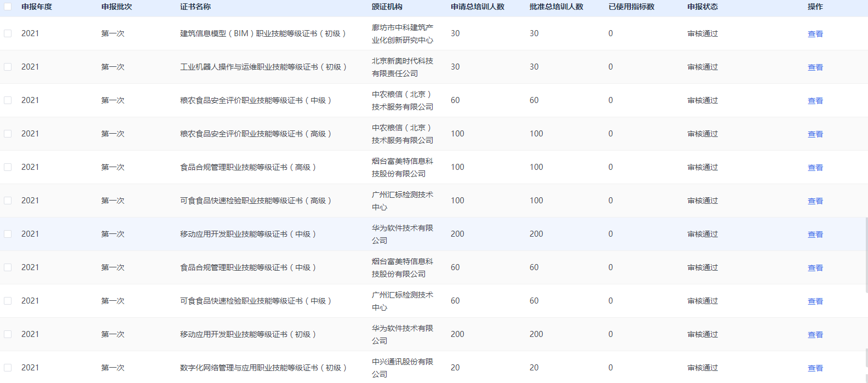
Task: Open 查看 in the 可食食品快速检验(高级) row
Action: pos(815,201)
